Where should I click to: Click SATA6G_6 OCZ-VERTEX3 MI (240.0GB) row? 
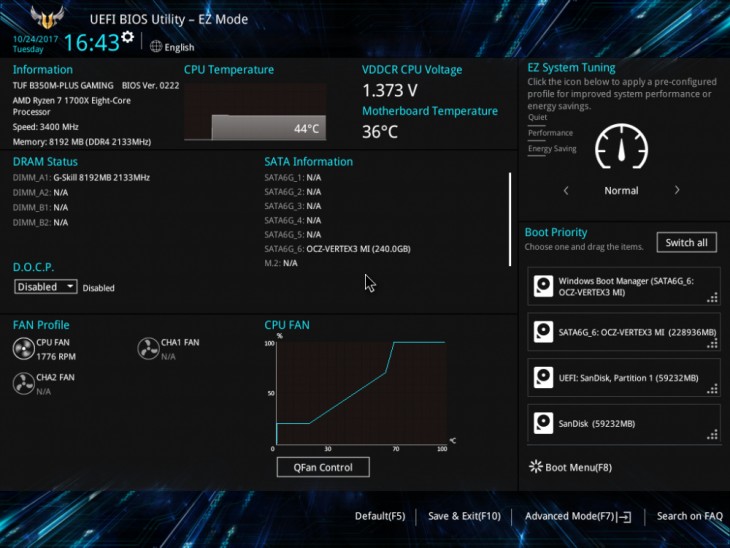click(x=338, y=249)
